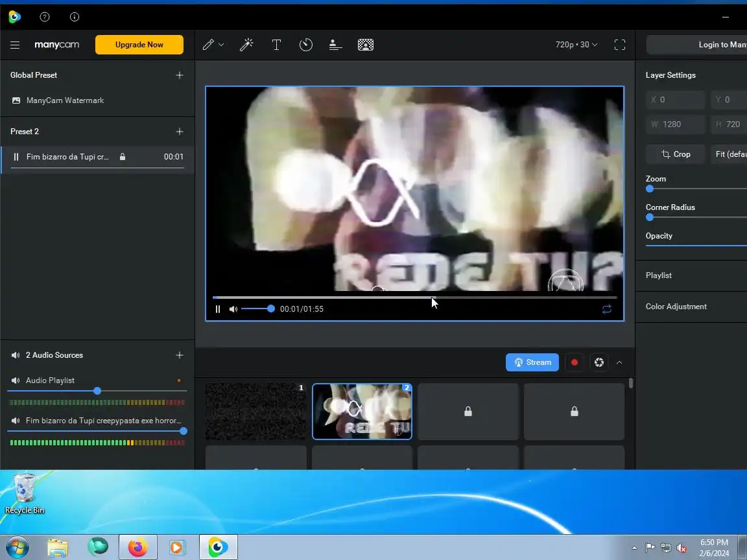Mute the video player volume

coord(233,309)
